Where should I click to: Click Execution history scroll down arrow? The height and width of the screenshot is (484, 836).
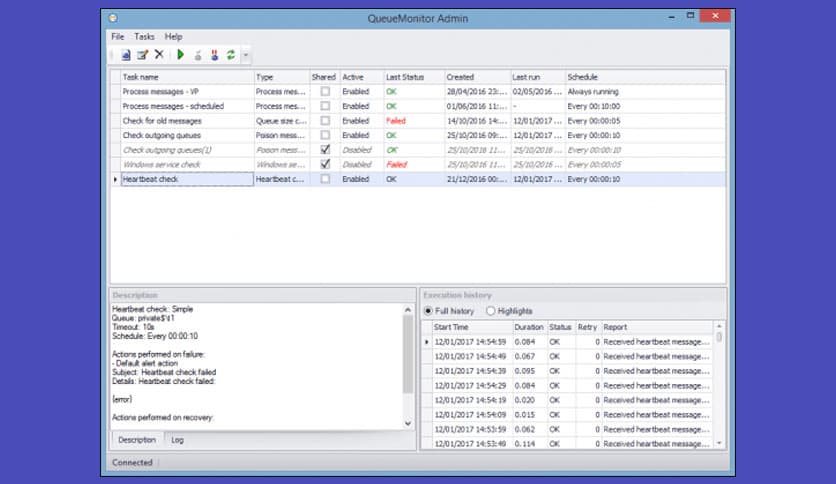tap(719, 443)
